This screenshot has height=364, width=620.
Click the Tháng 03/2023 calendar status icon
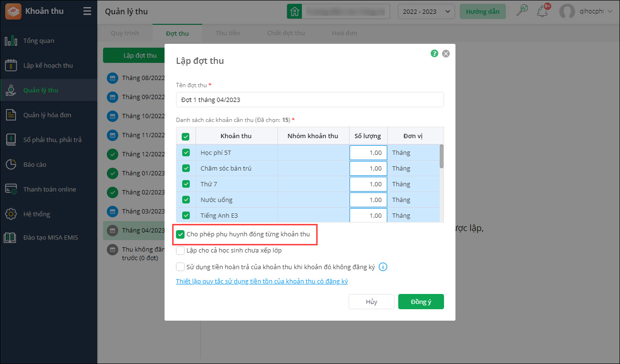(x=112, y=211)
